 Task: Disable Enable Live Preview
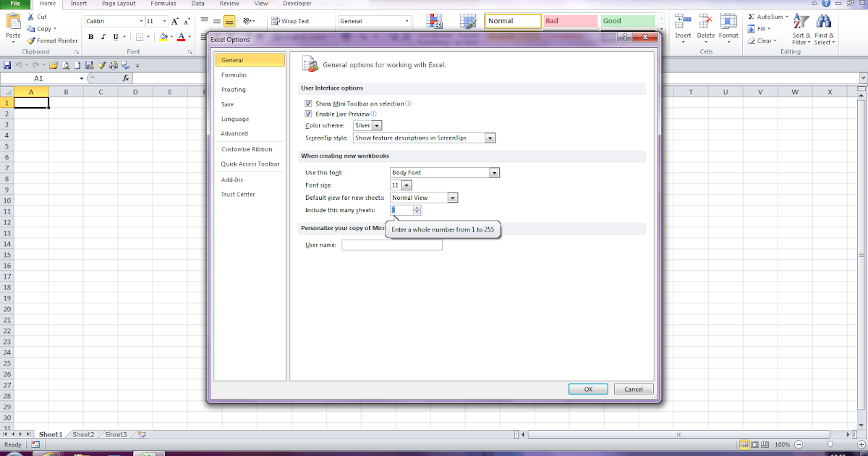[x=309, y=114]
